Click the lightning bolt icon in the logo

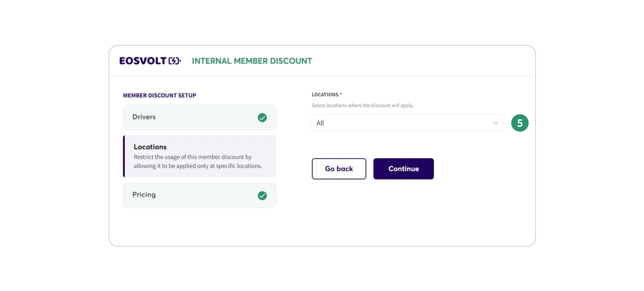174,61
